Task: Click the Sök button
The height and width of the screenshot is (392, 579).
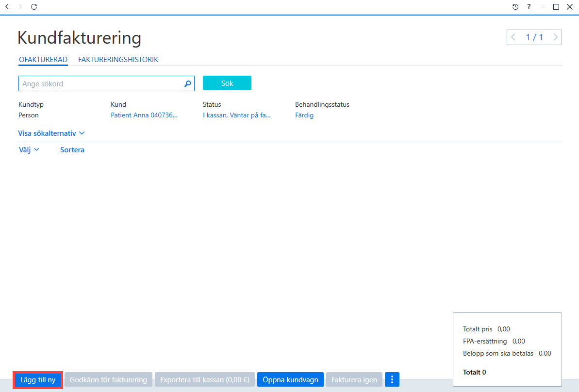Action: click(227, 83)
